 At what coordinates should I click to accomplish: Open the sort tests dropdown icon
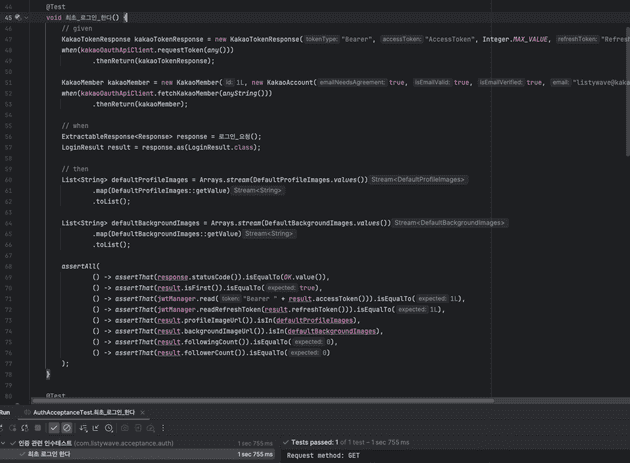point(83,428)
